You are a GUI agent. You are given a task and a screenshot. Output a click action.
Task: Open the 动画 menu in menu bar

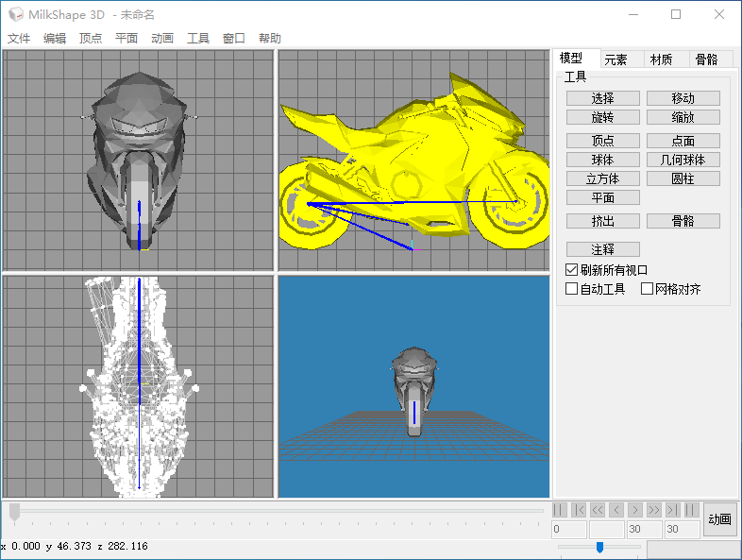[162, 39]
